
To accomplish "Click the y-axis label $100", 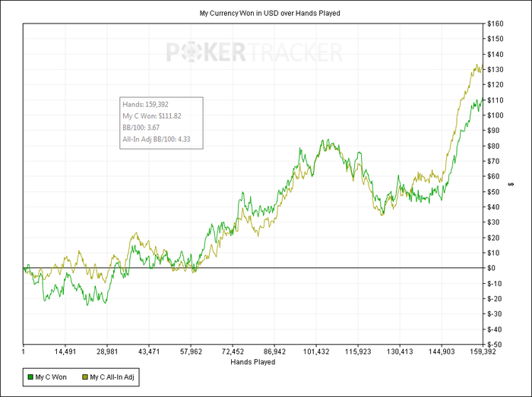I will tap(495, 115).
